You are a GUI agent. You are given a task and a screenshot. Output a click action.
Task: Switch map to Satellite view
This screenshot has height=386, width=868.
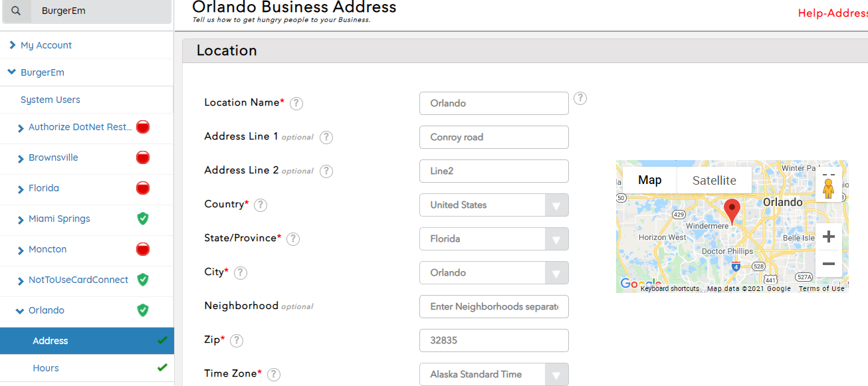click(714, 180)
